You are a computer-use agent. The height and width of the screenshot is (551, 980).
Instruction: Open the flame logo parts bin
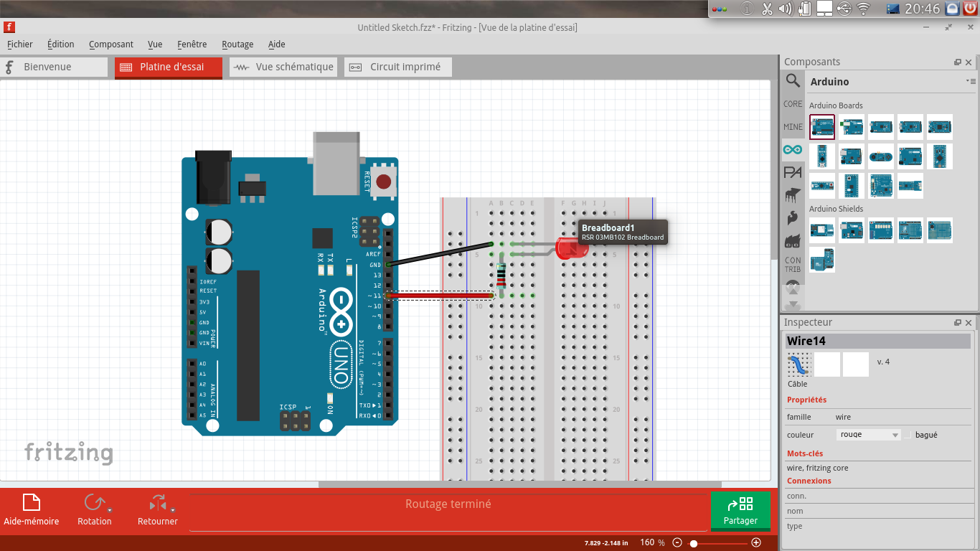793,217
